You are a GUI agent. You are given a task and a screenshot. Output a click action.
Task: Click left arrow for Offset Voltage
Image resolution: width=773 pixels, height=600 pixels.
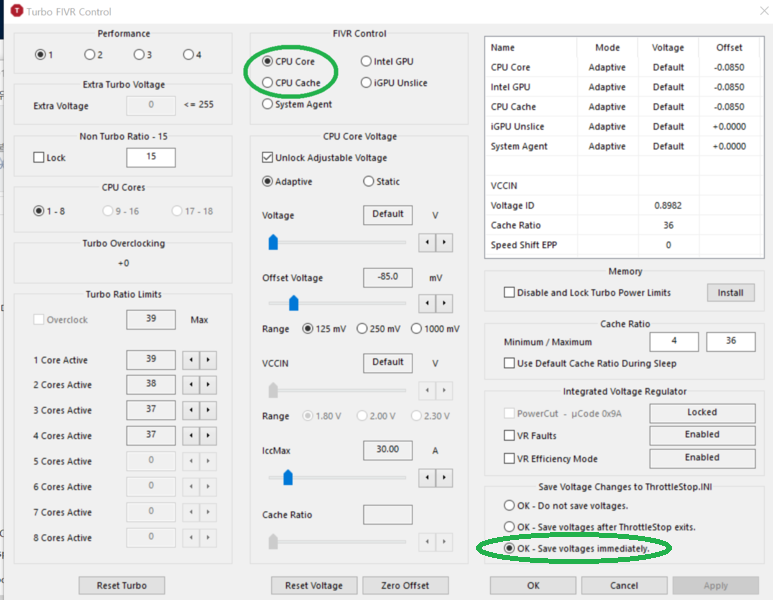pyautogui.click(x=427, y=303)
